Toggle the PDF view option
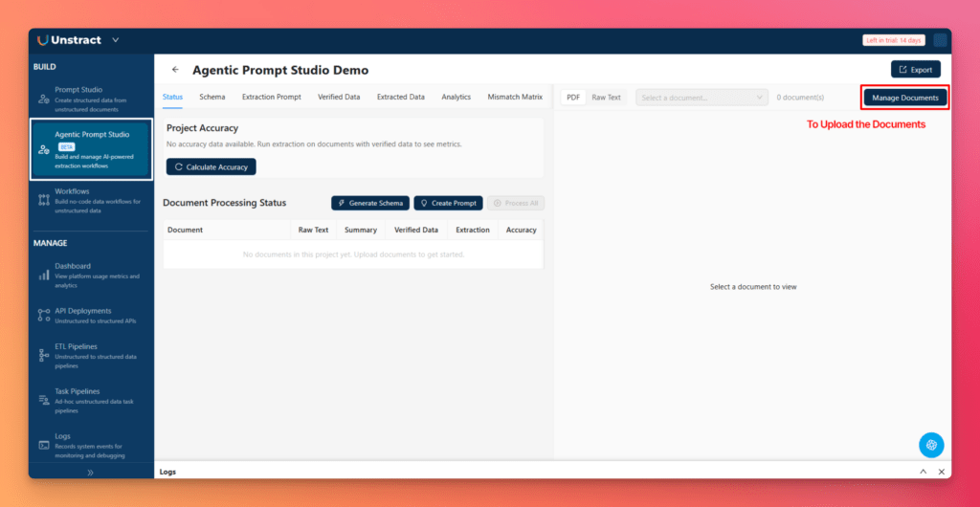The image size is (980, 507). point(573,98)
